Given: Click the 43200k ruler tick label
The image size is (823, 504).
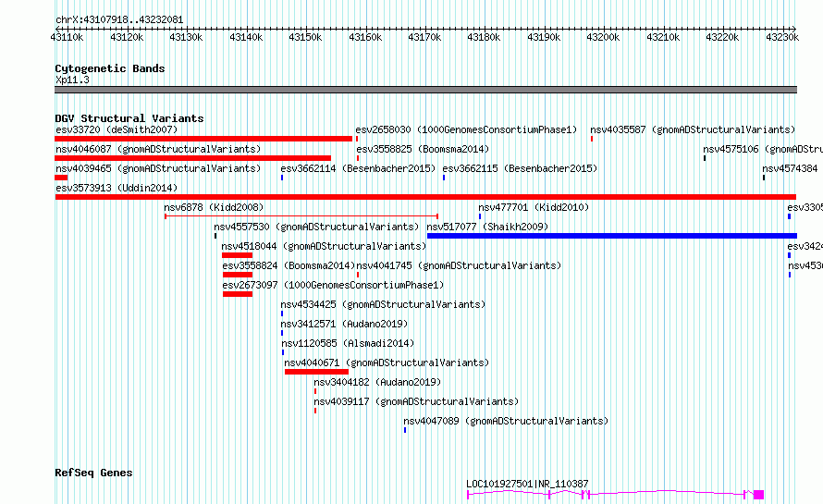Looking at the screenshot, I should [603, 37].
